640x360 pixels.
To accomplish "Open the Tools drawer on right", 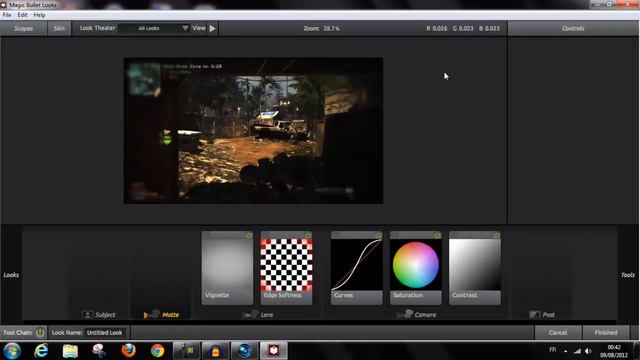I will (x=628, y=275).
